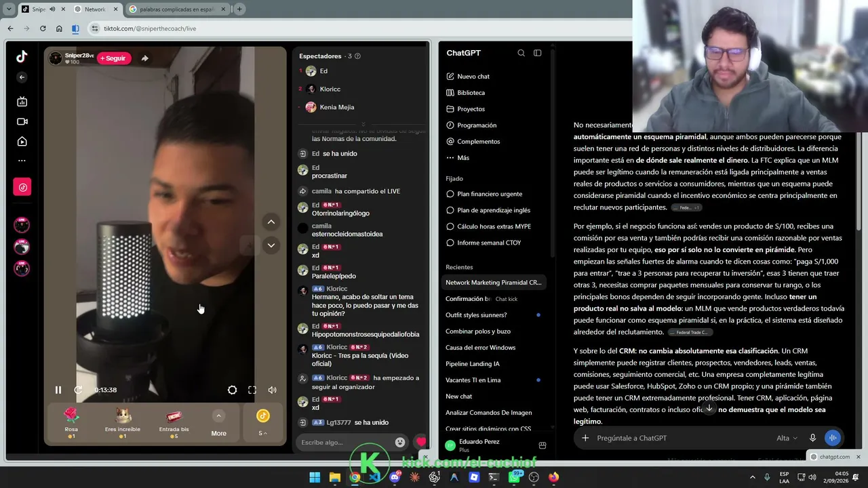This screenshot has height=488, width=868.
Task: Start ChatGPT voice mode
Action: click(x=832, y=438)
